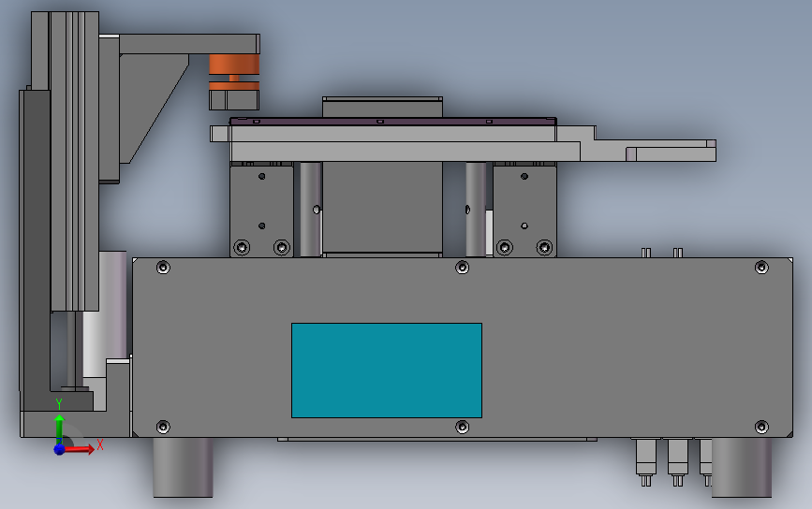812x509 pixels.
Task: Select the orange coupling on the overhead arm
Action: [x=234, y=72]
